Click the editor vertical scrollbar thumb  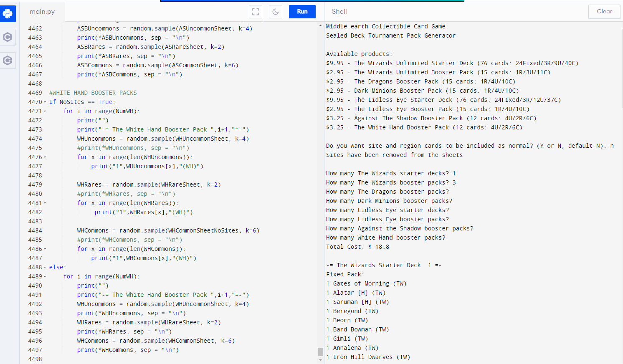pyautogui.click(x=320, y=351)
